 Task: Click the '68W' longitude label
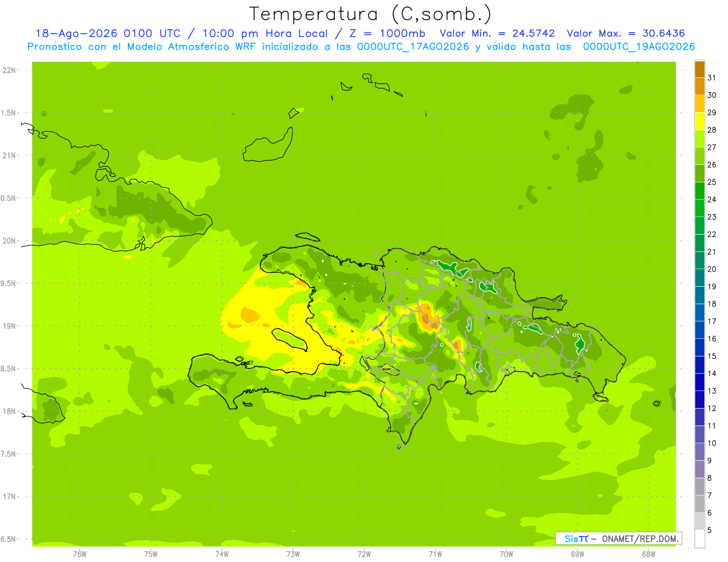coord(648,554)
